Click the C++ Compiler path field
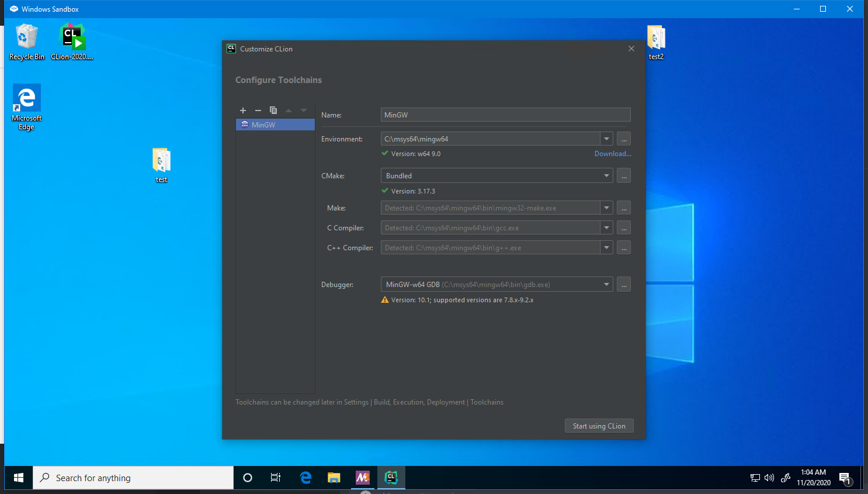868x494 pixels. click(491, 247)
